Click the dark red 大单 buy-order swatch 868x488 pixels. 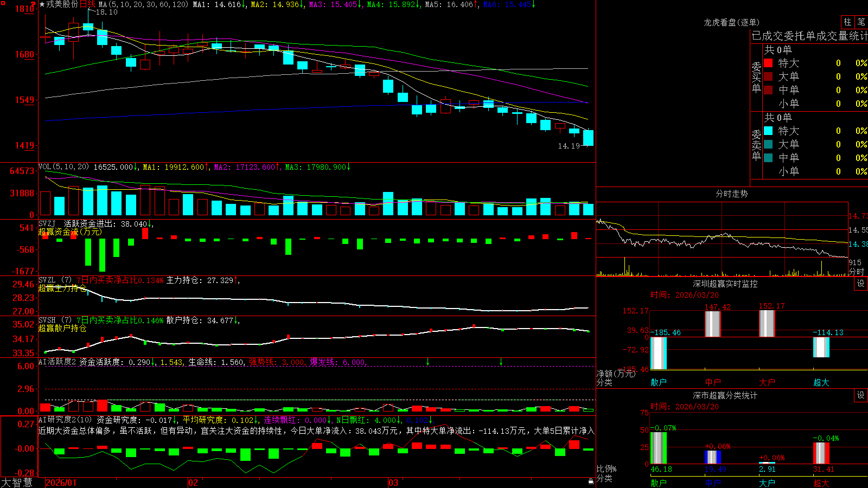(768, 76)
